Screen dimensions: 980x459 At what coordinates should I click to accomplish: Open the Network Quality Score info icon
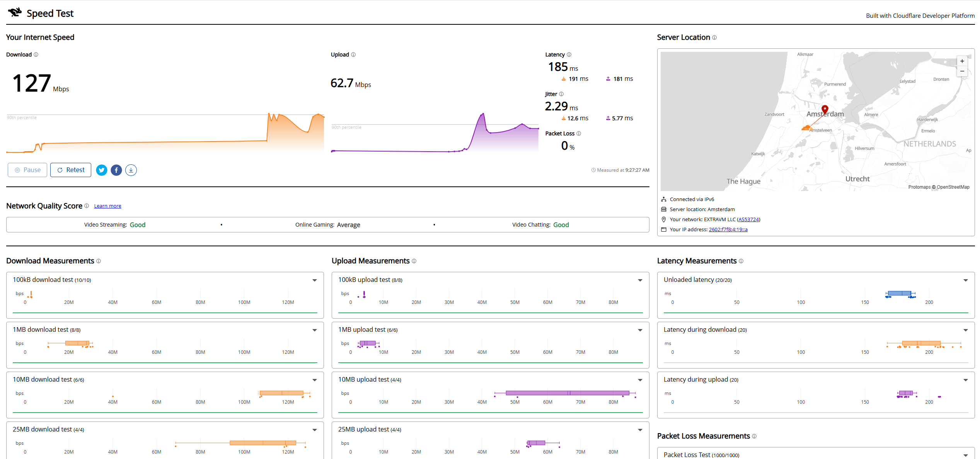87,206
